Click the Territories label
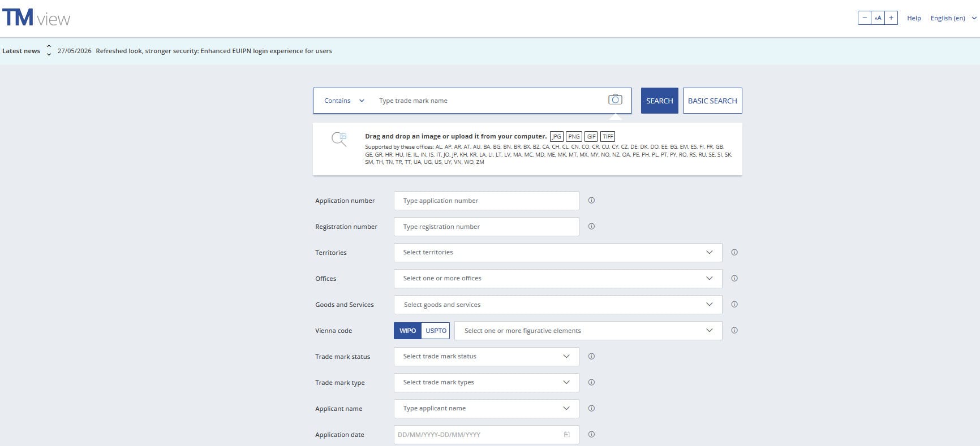This screenshot has width=980, height=446. 331,253
